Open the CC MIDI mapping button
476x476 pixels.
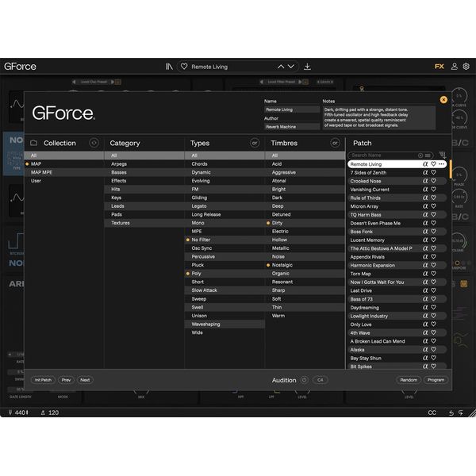pyautogui.click(x=432, y=413)
